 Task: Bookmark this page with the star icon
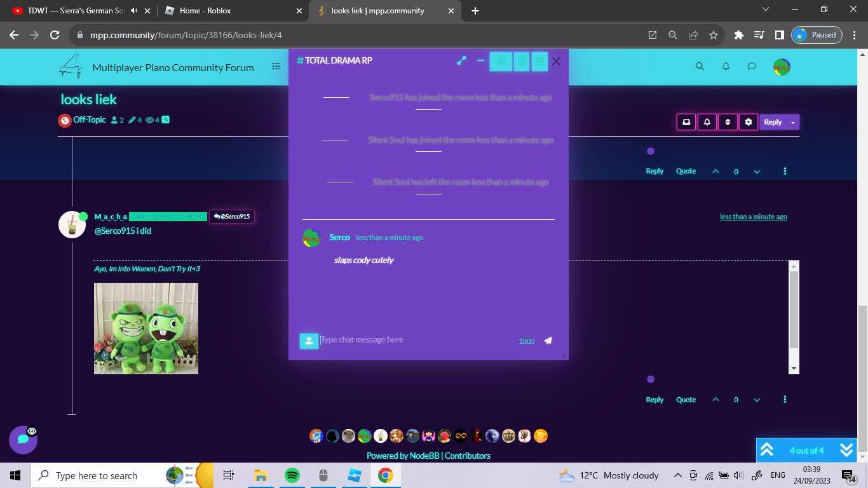[x=714, y=35]
